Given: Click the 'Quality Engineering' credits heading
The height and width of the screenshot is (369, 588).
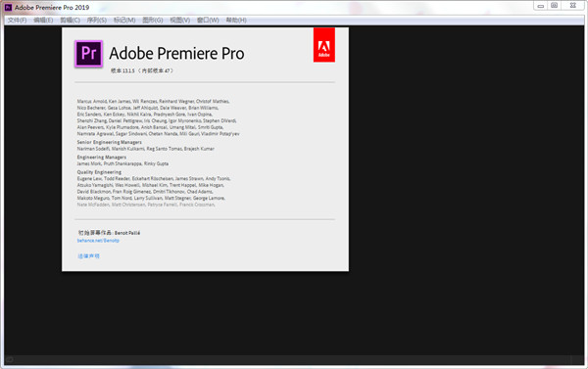Looking at the screenshot, I should [99, 172].
